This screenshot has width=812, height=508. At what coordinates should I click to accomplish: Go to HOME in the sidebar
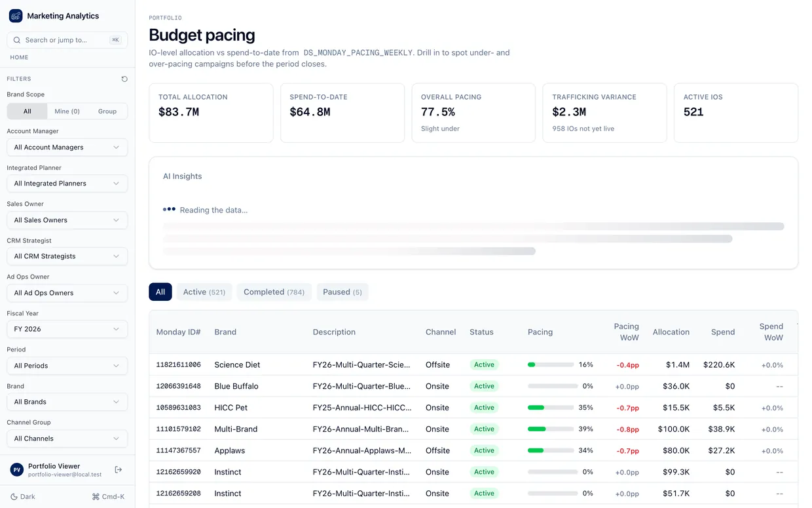pos(19,58)
